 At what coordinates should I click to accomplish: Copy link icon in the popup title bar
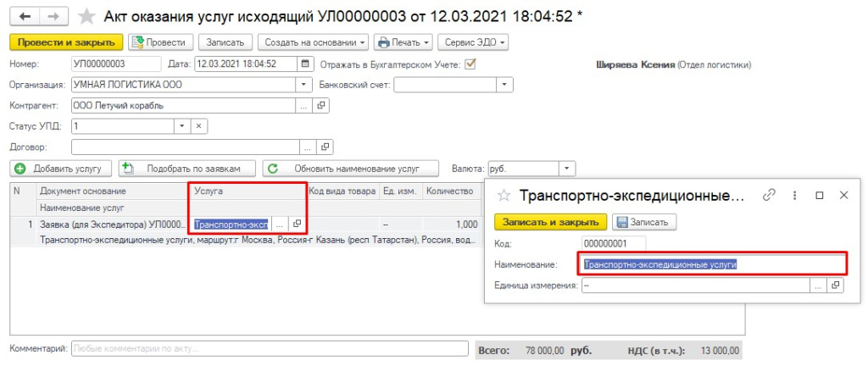[x=769, y=195]
